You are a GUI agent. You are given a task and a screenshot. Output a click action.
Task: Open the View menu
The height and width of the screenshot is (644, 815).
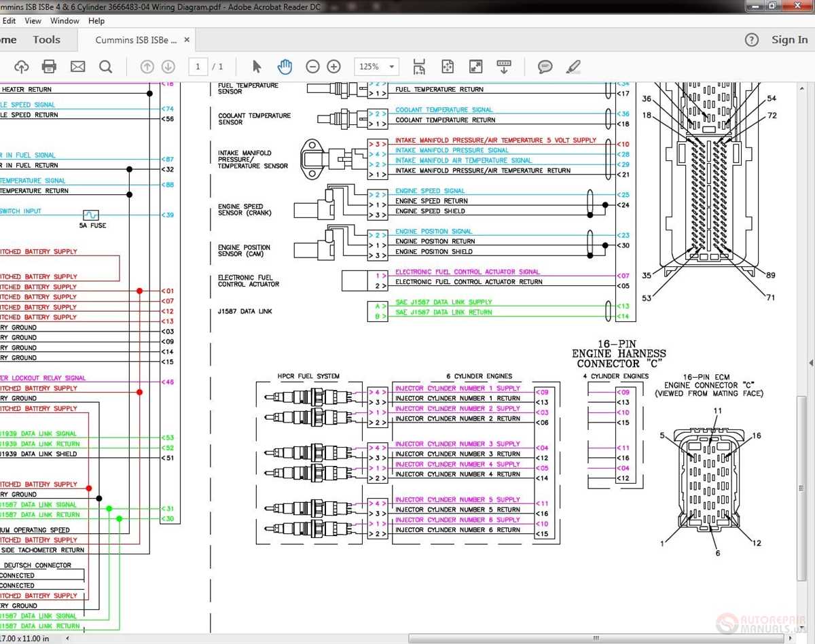tap(33, 21)
